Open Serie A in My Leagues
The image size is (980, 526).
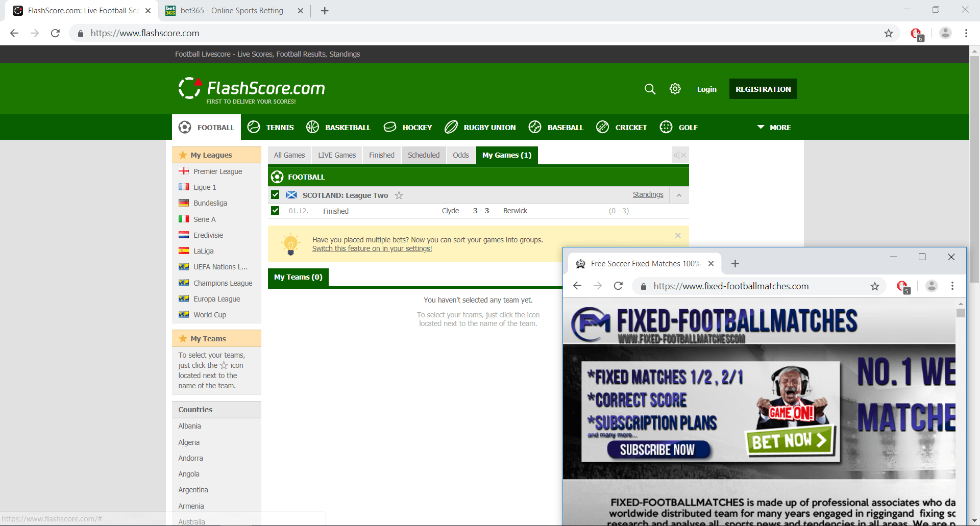point(205,219)
